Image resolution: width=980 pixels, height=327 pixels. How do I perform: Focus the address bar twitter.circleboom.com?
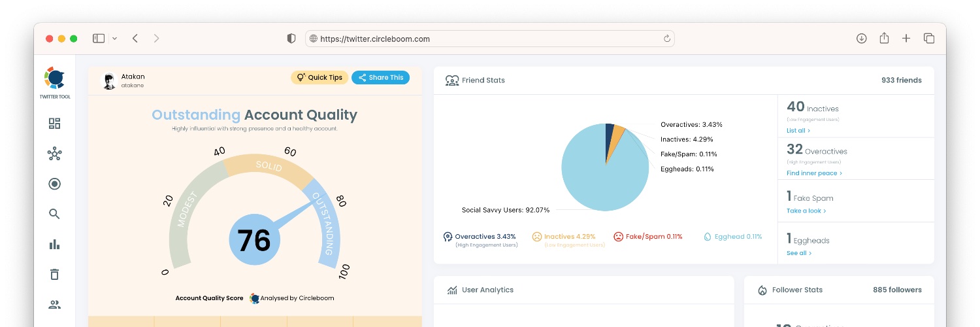[490, 39]
